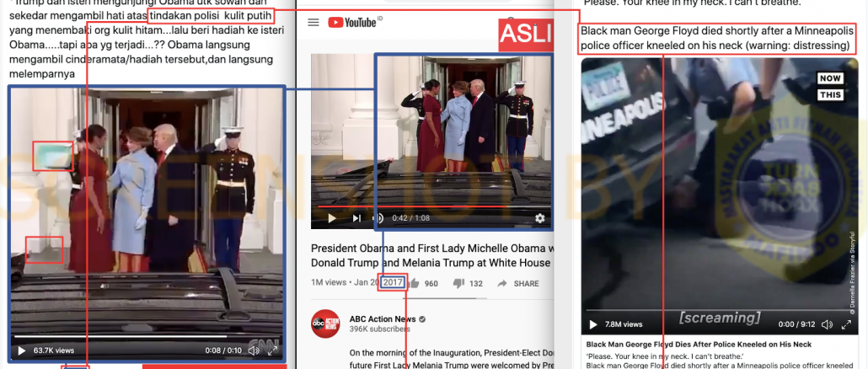
Task: Dislike the video showing 132
Action: 468,283
